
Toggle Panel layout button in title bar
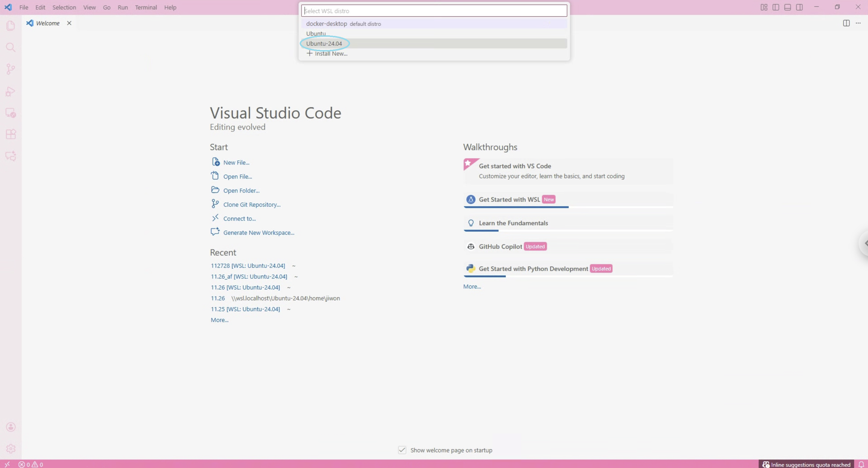[788, 7]
